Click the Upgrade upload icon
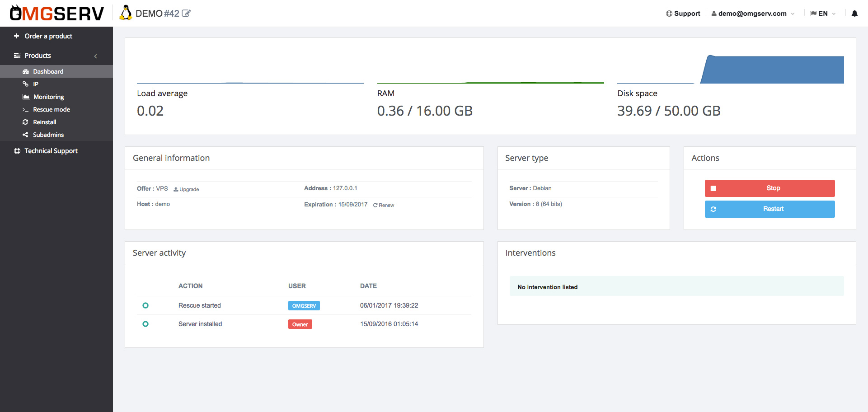Screen dimensions: 868x412 (x=176, y=189)
